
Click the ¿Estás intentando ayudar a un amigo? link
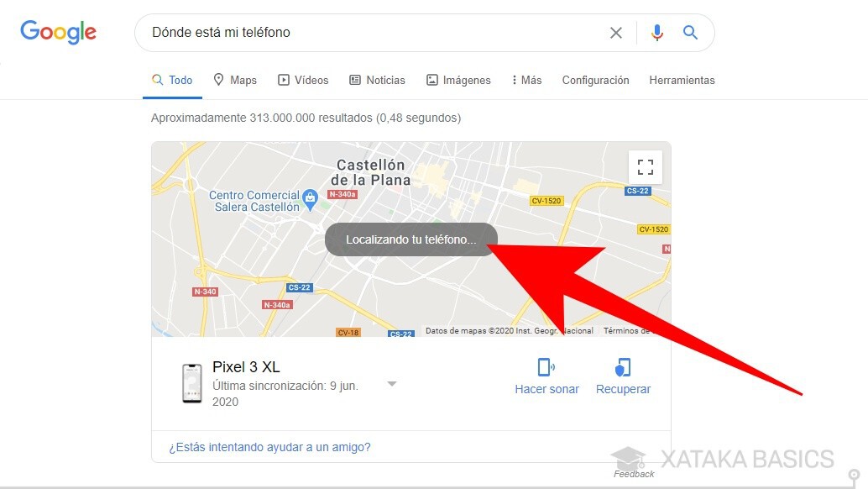pos(269,447)
